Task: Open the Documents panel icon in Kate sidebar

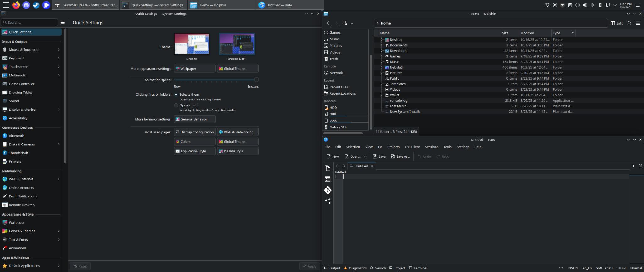Action: (x=328, y=168)
